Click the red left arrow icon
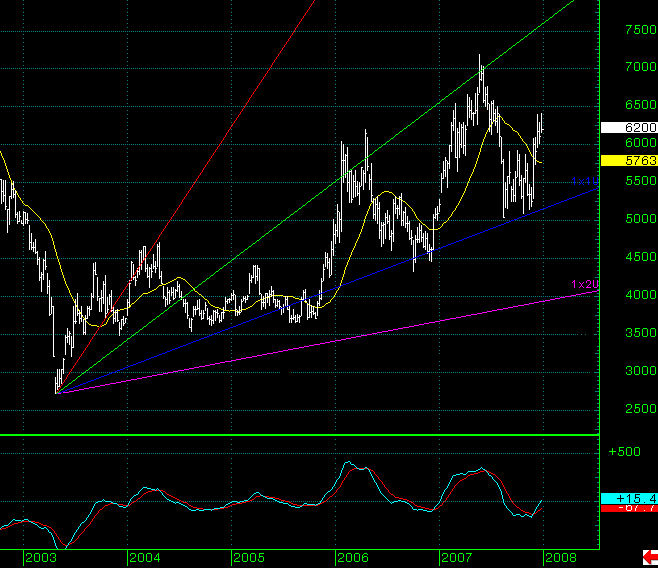The height and width of the screenshot is (568, 658). tap(649, 557)
